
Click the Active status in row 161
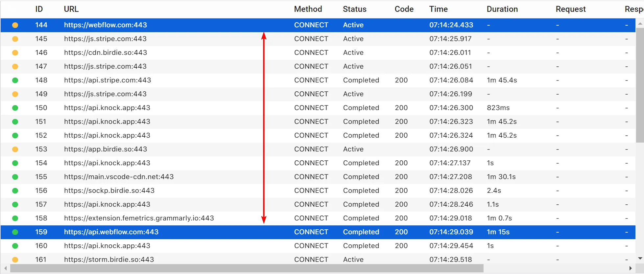353,260
